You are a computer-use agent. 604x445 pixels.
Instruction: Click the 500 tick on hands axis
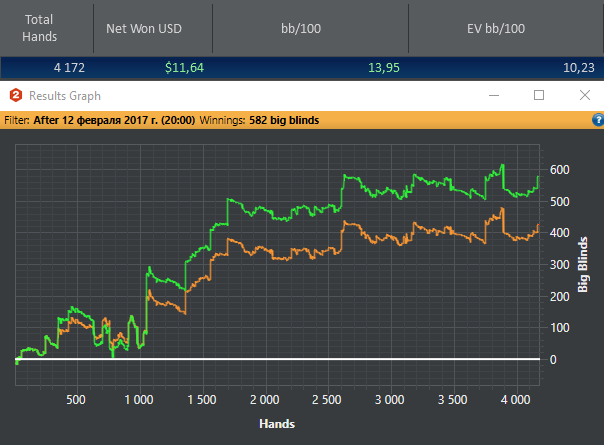[76, 400]
